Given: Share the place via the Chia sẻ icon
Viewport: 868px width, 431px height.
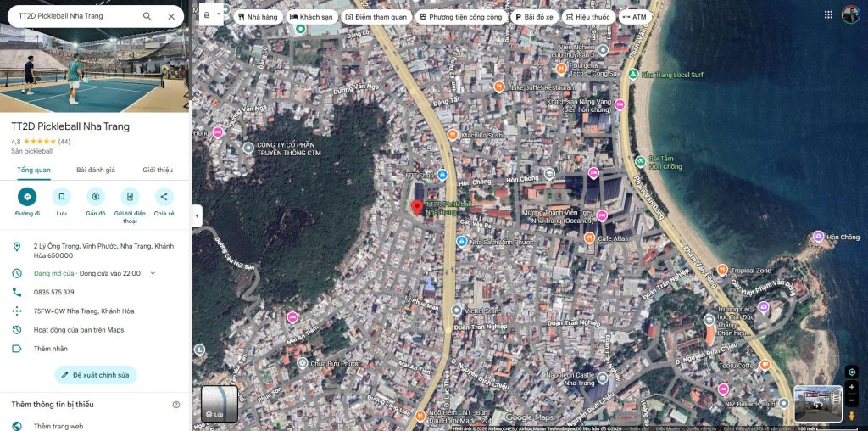Looking at the screenshot, I should coord(164,197).
